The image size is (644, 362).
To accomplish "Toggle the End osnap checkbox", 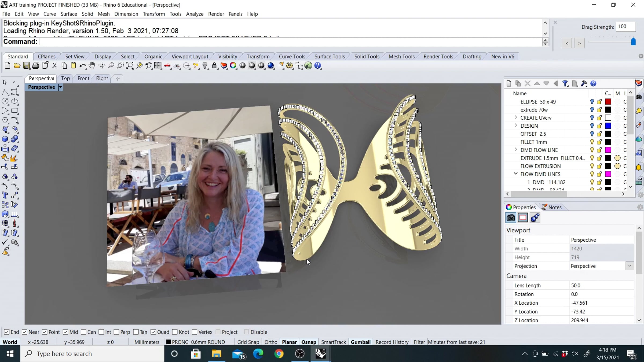I will [x=7, y=332].
